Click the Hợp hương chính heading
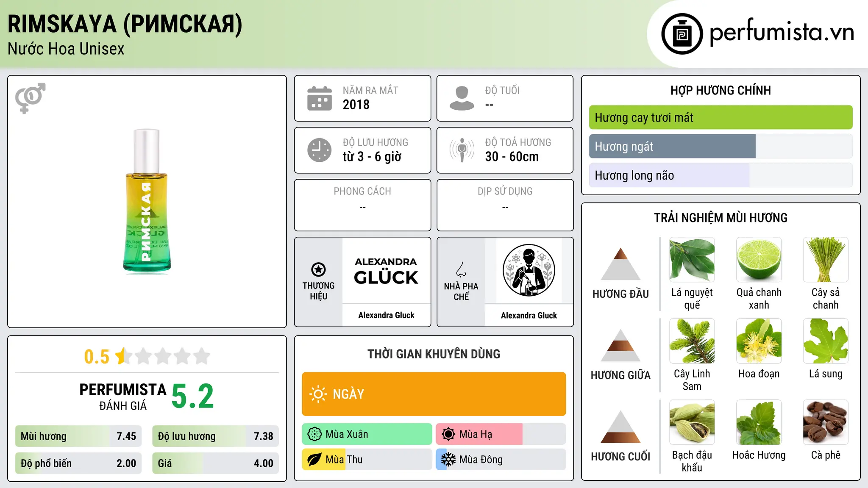Viewport: 868px width, 488px height. [721, 90]
